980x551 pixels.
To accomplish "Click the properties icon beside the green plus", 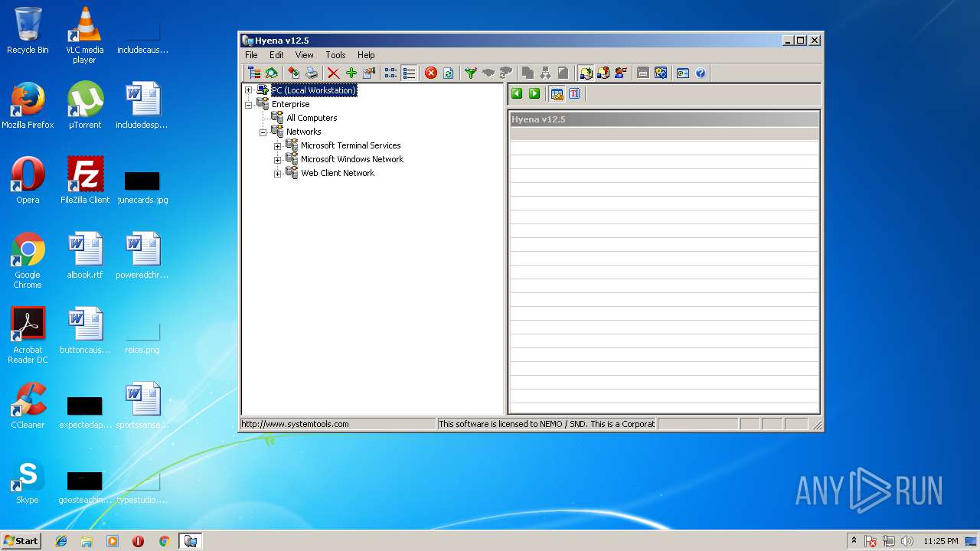I will (370, 73).
